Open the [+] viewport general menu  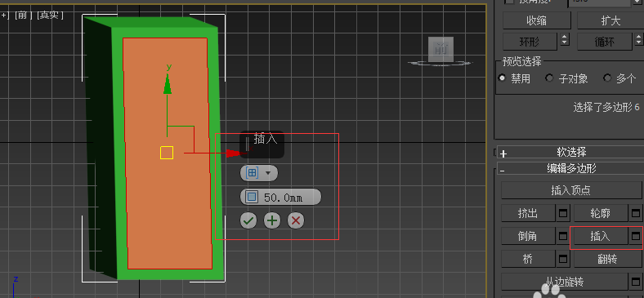click(5, 16)
